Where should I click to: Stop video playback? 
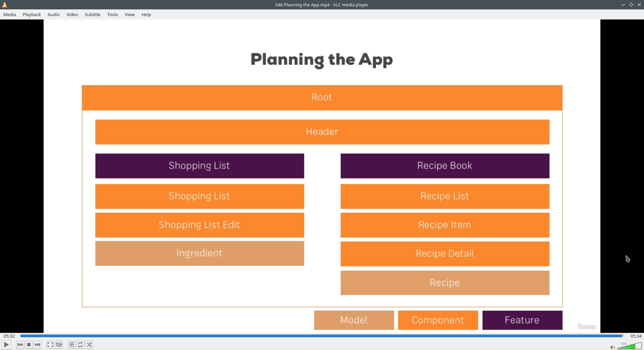click(29, 345)
